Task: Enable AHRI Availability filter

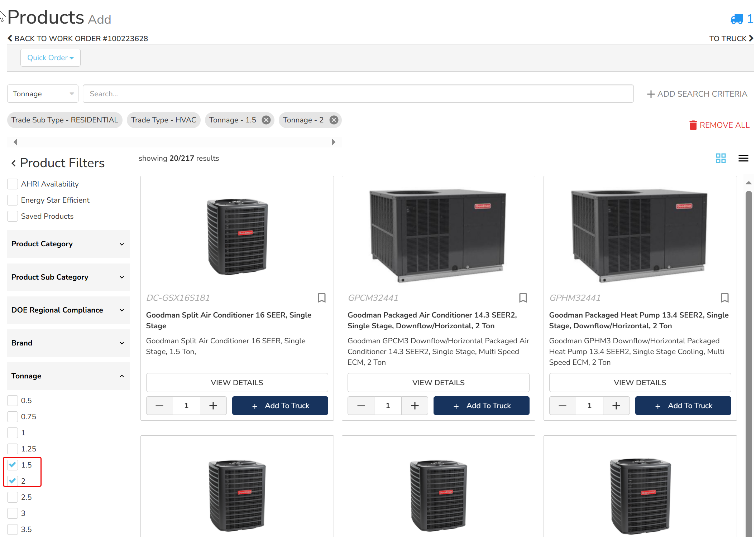Action: coord(13,184)
